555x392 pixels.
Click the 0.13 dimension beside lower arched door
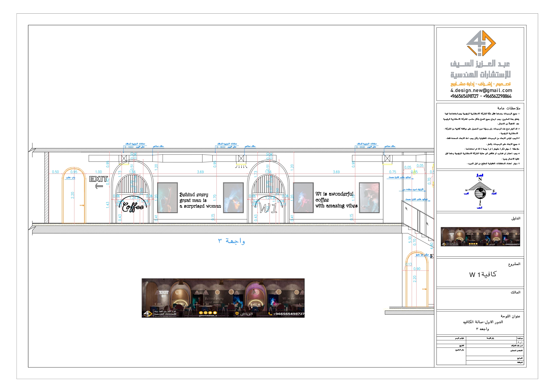[x=409, y=264]
